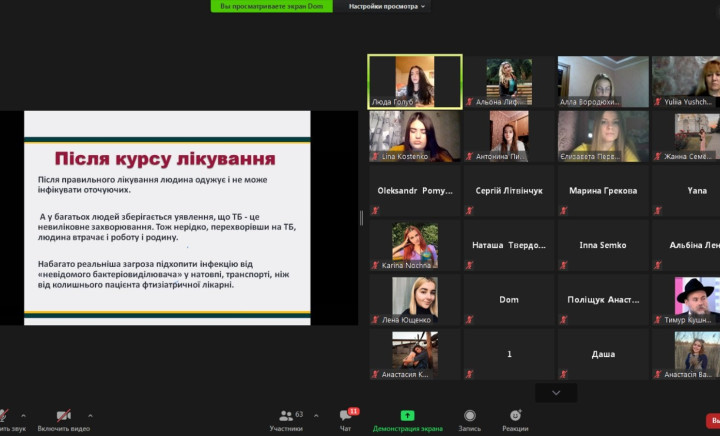This screenshot has width=720, height=436.
Task: Select Тимур Кушн video tile
Action: point(686,300)
